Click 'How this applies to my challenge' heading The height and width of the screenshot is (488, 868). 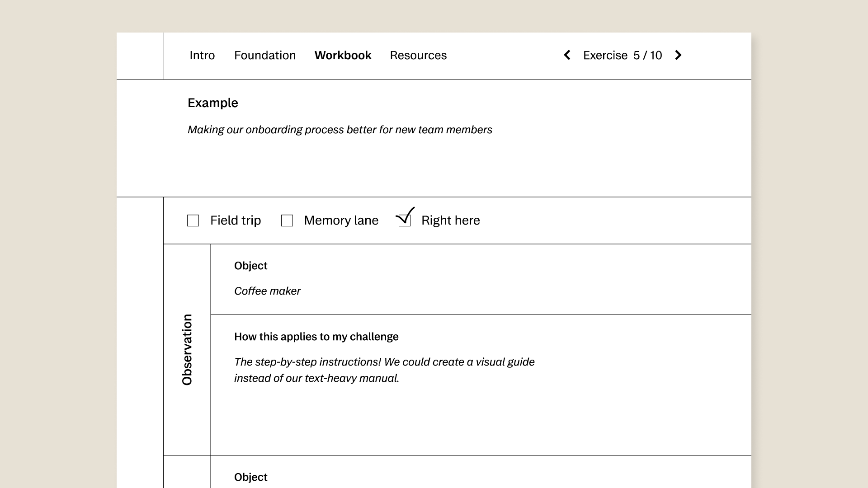click(x=316, y=337)
